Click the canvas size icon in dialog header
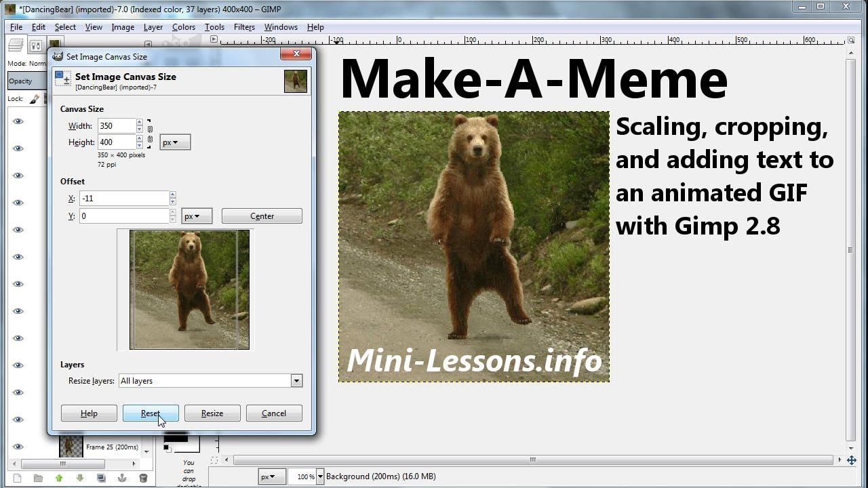 62,79
